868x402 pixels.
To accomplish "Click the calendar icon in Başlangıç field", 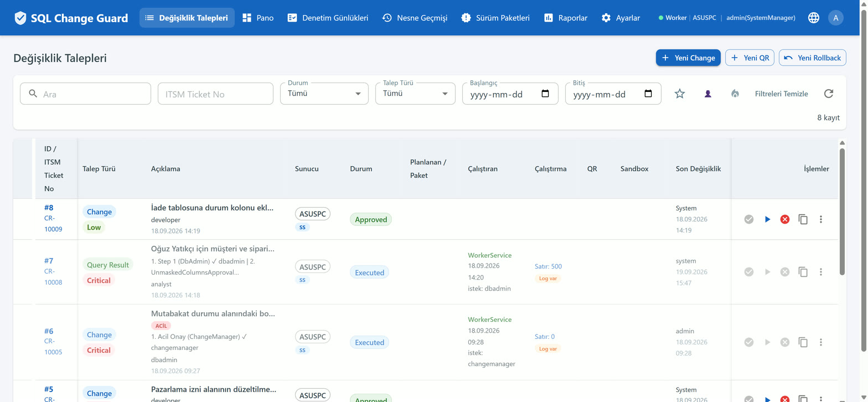I will (x=545, y=94).
